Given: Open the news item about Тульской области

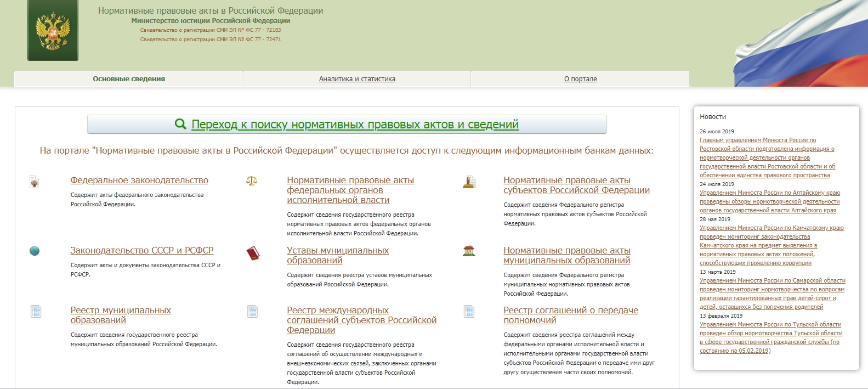Looking at the screenshot, I should (x=771, y=337).
